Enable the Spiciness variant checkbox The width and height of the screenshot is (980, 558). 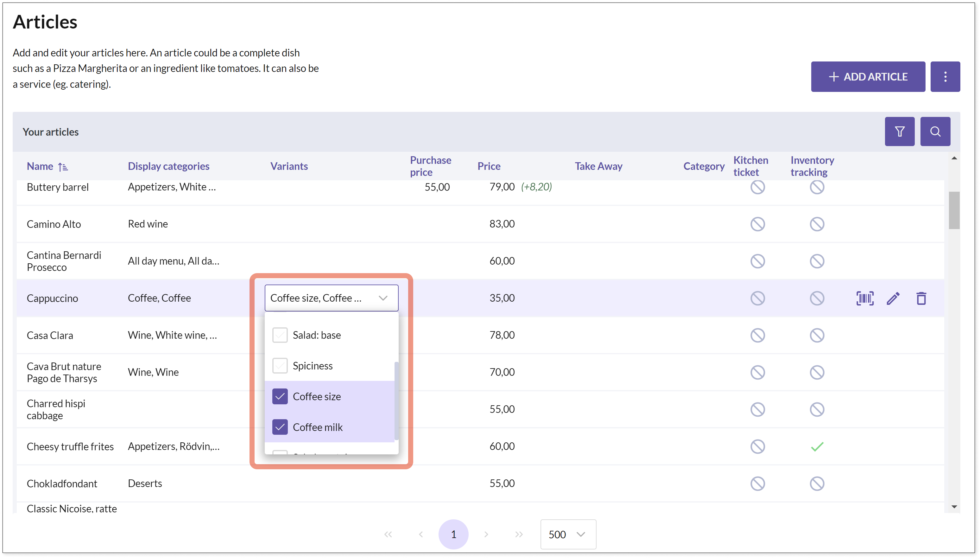280,366
